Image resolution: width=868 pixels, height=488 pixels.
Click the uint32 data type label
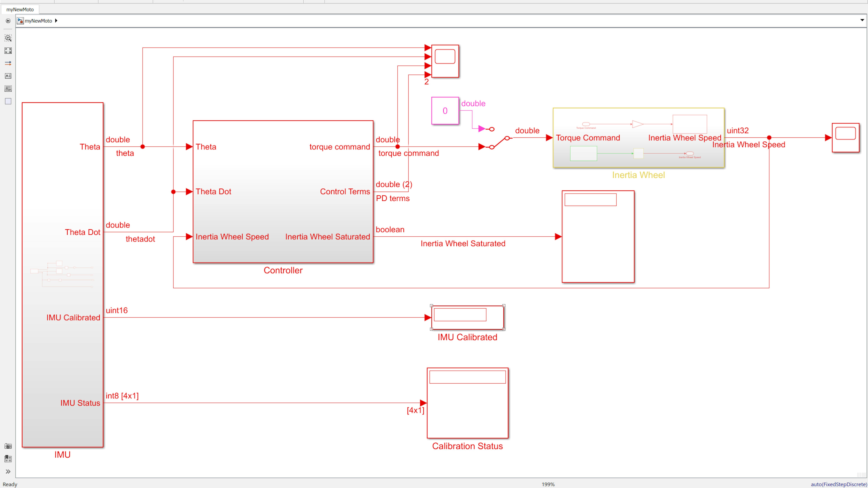738,131
